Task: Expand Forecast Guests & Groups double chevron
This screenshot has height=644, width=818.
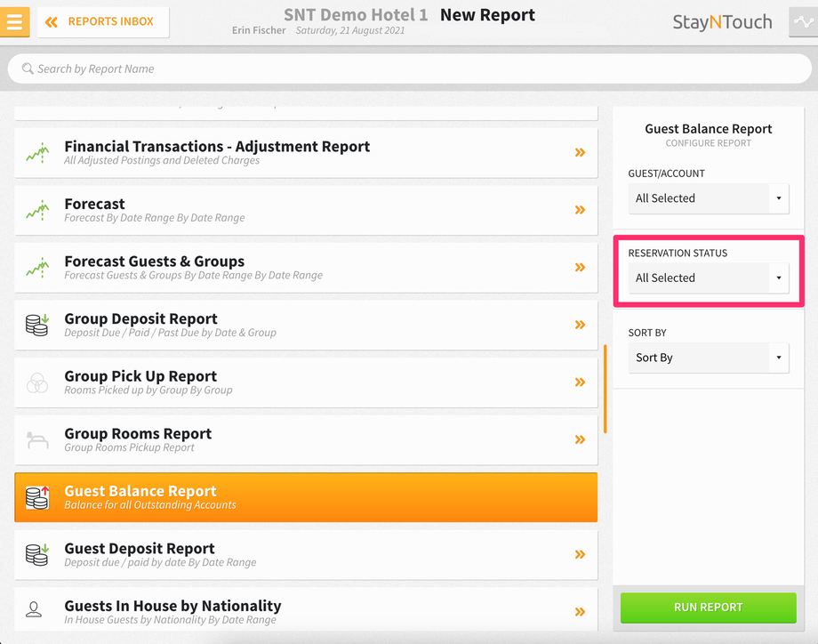Action: (580, 267)
